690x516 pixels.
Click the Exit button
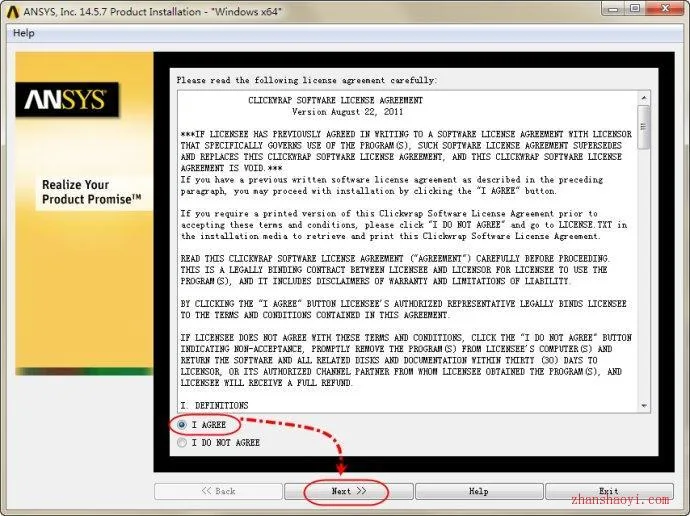pos(609,491)
